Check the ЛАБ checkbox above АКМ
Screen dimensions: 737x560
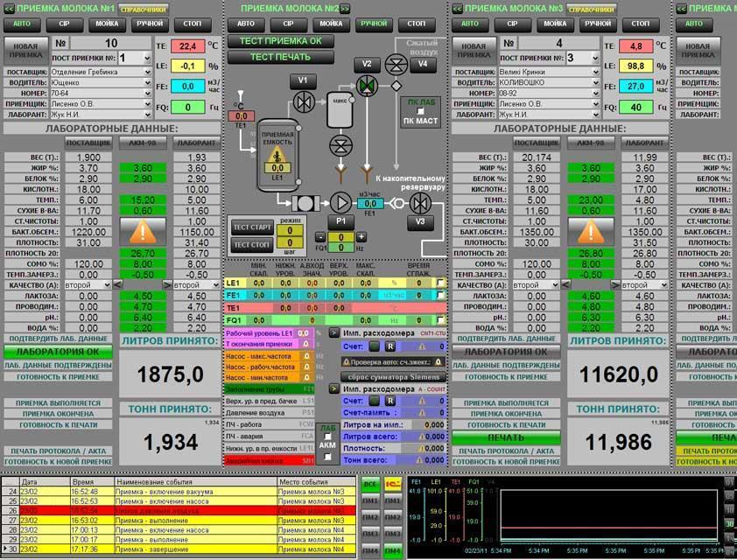pos(327,437)
